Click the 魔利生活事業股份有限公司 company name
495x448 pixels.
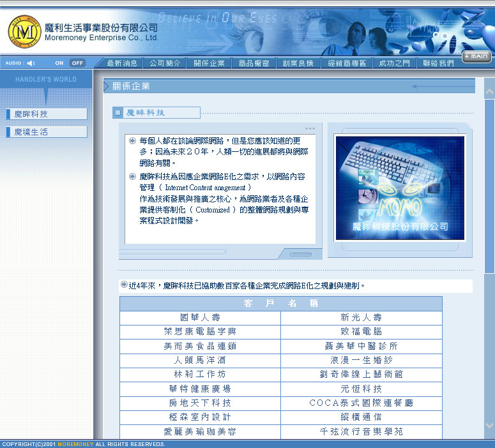click(x=101, y=28)
